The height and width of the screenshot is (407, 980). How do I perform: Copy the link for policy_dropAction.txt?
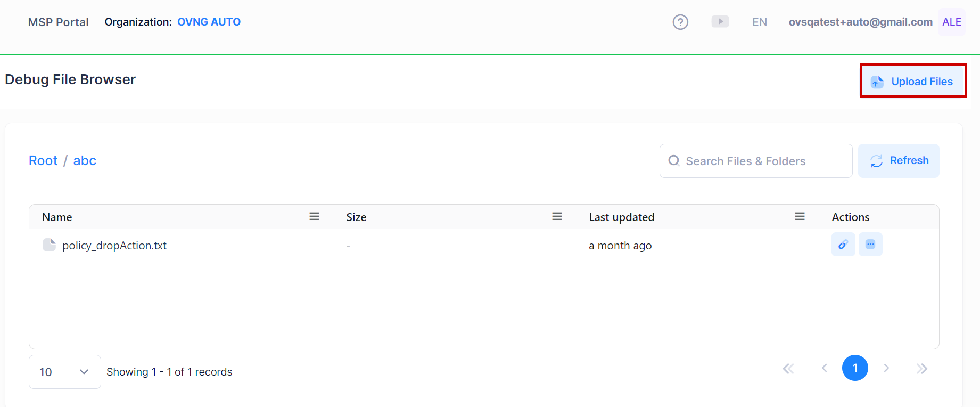(843, 245)
